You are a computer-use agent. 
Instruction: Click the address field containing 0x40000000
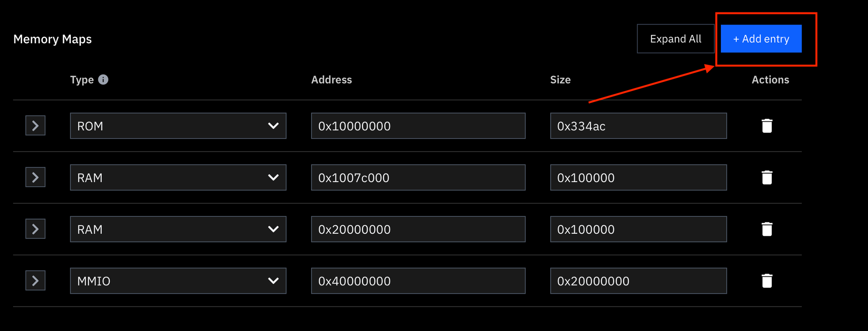418,281
